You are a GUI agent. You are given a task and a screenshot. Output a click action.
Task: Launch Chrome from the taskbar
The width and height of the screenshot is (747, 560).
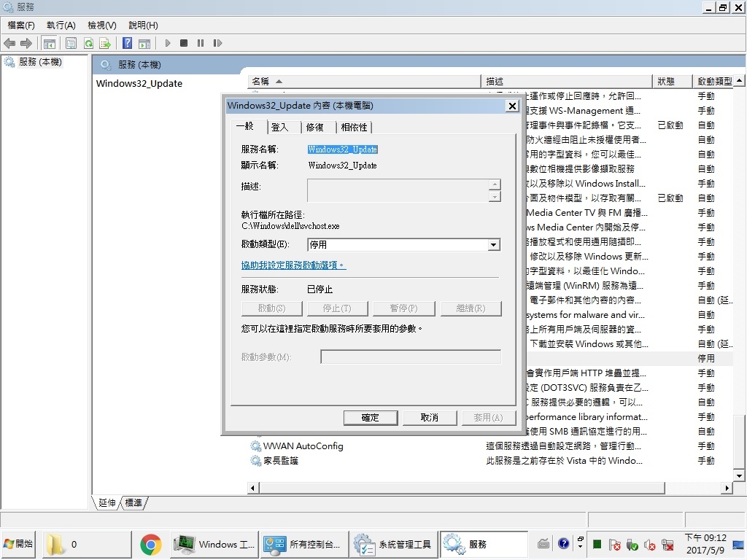click(x=150, y=544)
